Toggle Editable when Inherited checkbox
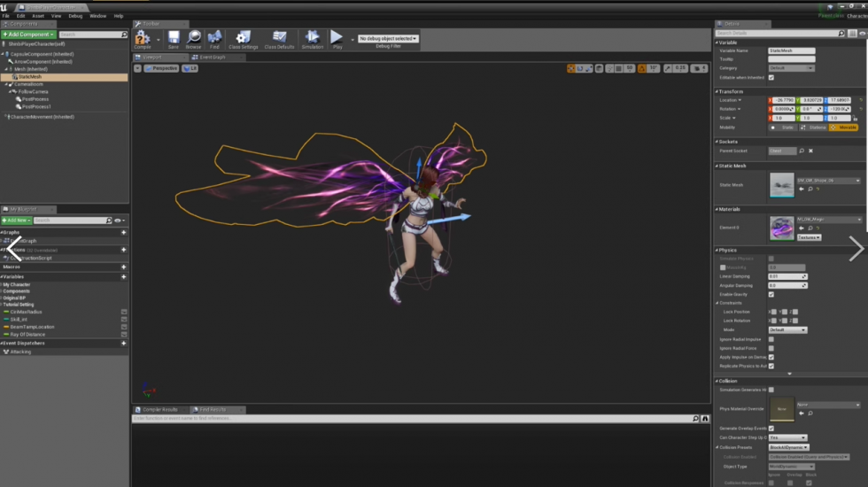868x487 pixels. [771, 78]
